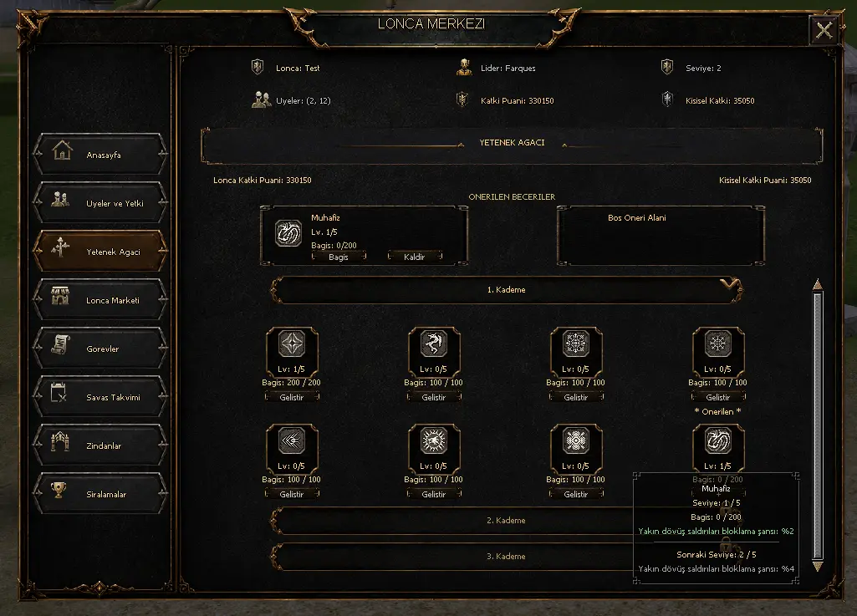Select the snowflake skill marked Onerilen
Viewport: 857px width, 616px height.
click(x=718, y=344)
